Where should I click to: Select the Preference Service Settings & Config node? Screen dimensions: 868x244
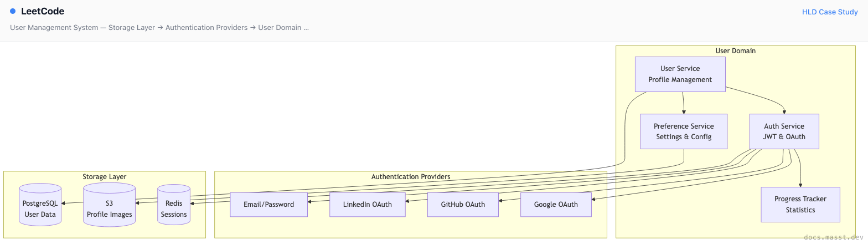(684, 131)
